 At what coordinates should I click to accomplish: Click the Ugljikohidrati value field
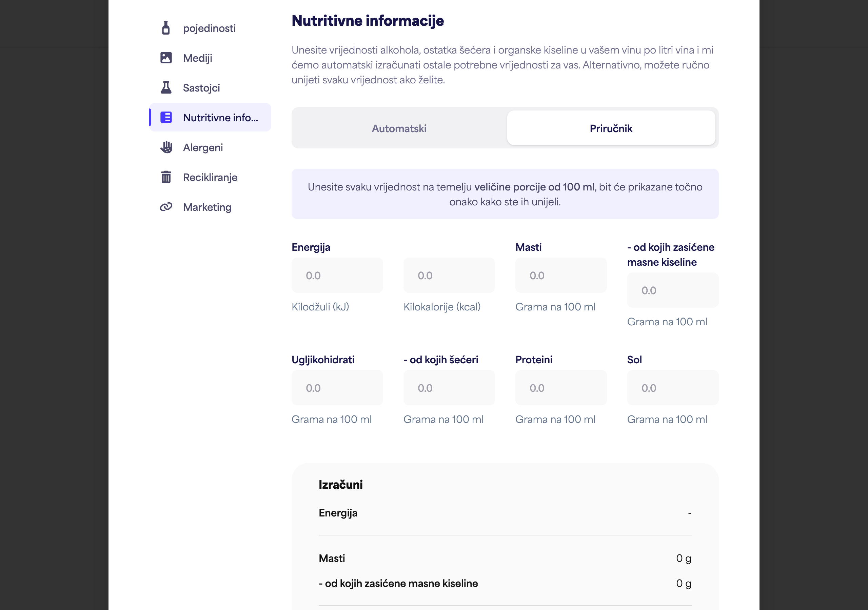pyautogui.click(x=337, y=388)
